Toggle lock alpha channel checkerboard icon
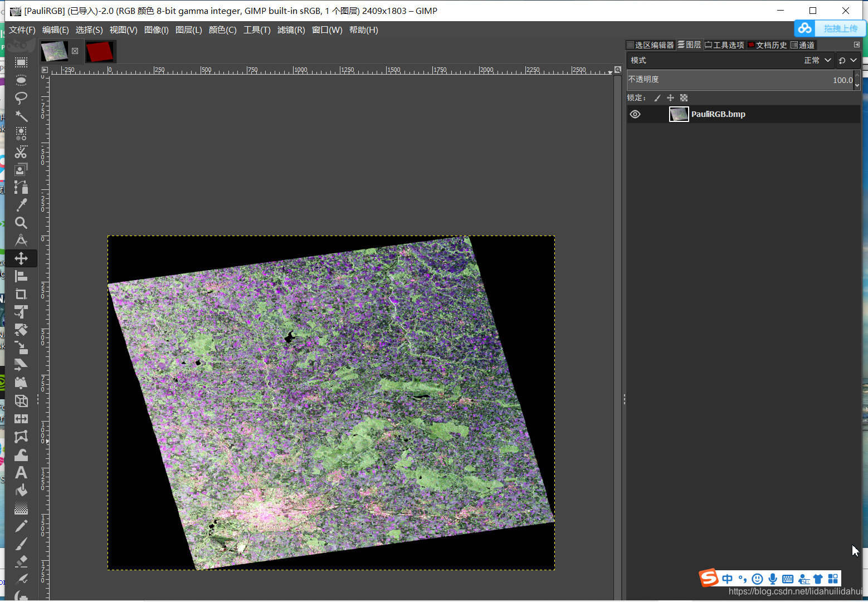Screen dimensions: 868x602 (x=684, y=98)
